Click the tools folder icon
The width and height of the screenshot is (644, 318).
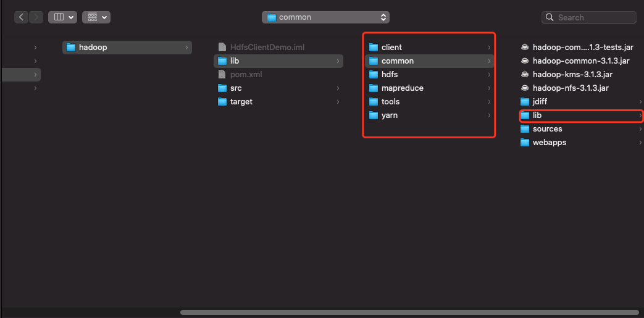tap(374, 101)
